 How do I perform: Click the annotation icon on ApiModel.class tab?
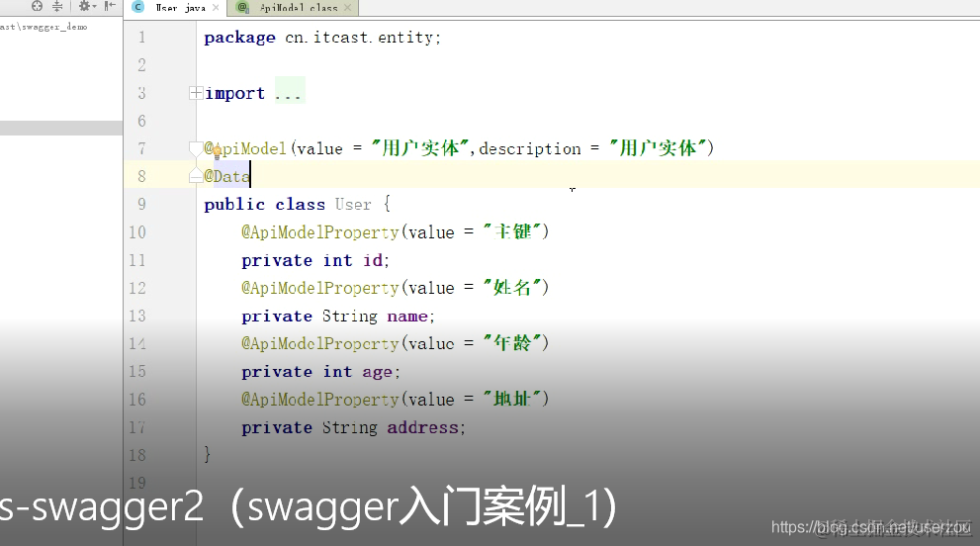pyautogui.click(x=242, y=7)
